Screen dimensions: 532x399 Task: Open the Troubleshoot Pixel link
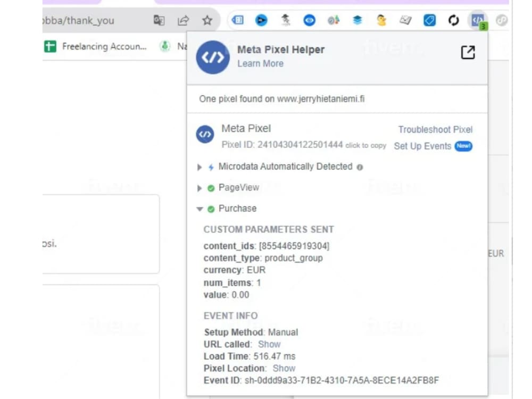(x=435, y=129)
